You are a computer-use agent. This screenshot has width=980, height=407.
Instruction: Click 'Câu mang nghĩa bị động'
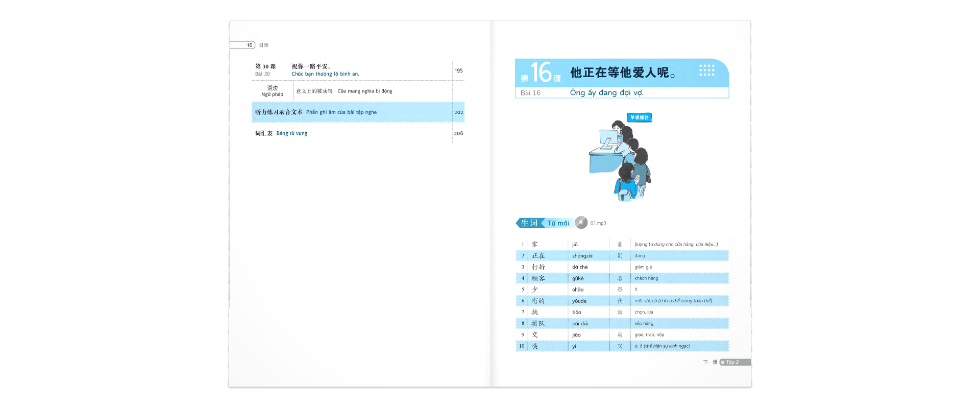pos(365,91)
